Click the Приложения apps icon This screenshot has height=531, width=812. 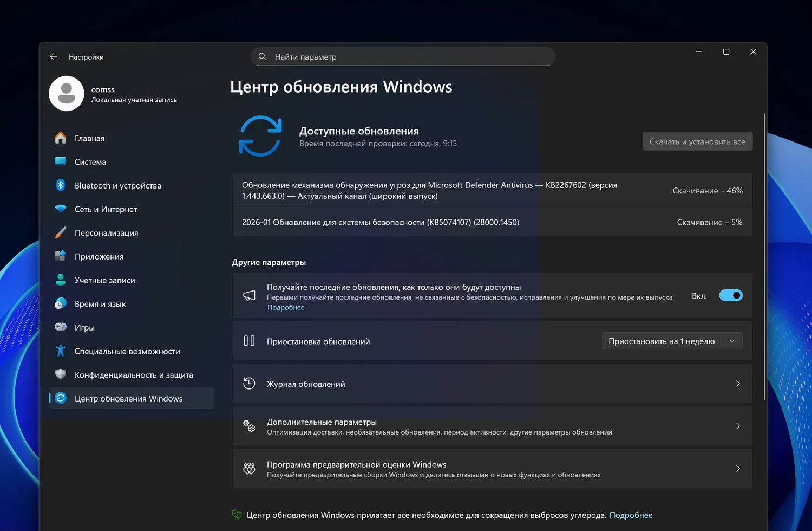(x=61, y=256)
